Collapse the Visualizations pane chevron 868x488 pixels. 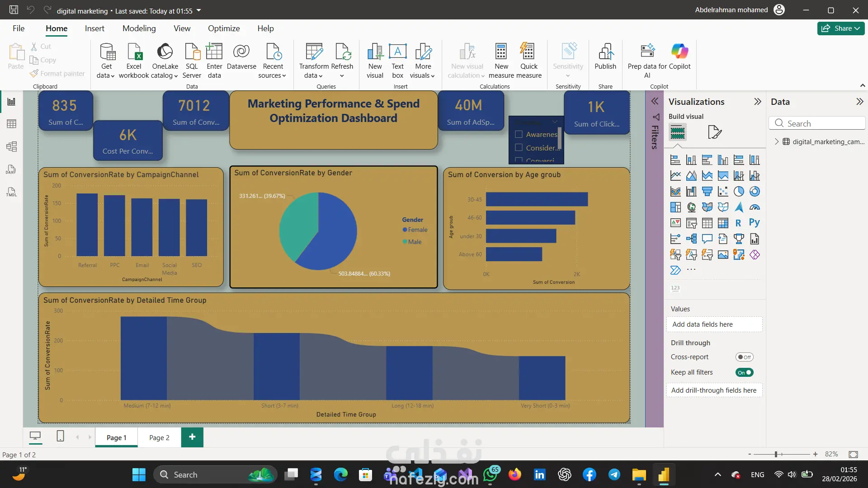757,102
